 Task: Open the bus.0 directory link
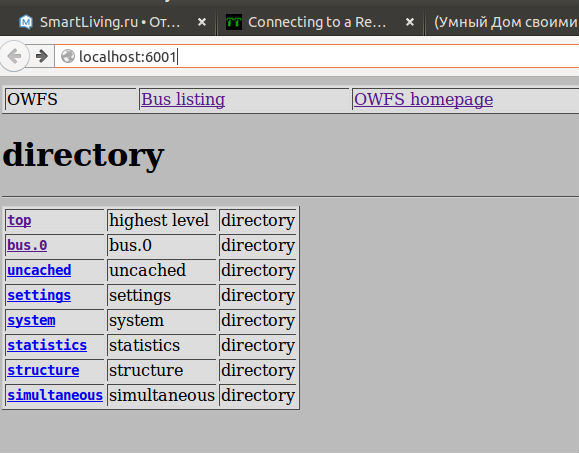(27, 245)
